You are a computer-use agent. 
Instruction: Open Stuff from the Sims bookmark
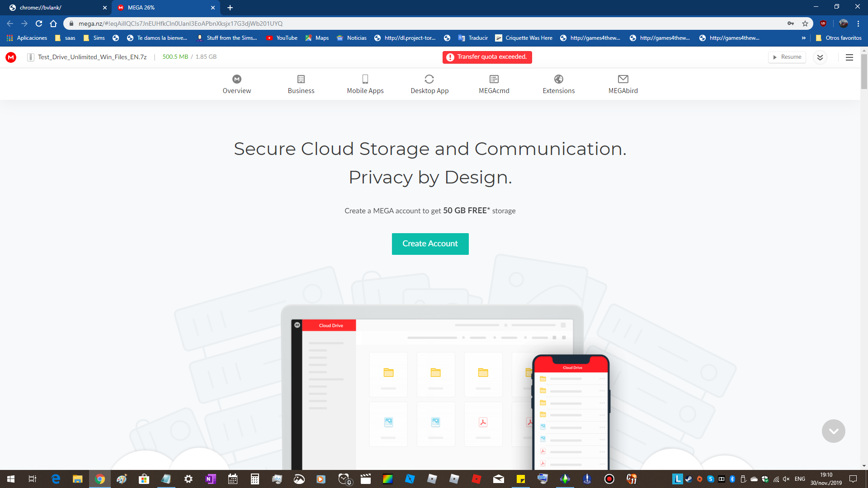pos(226,38)
